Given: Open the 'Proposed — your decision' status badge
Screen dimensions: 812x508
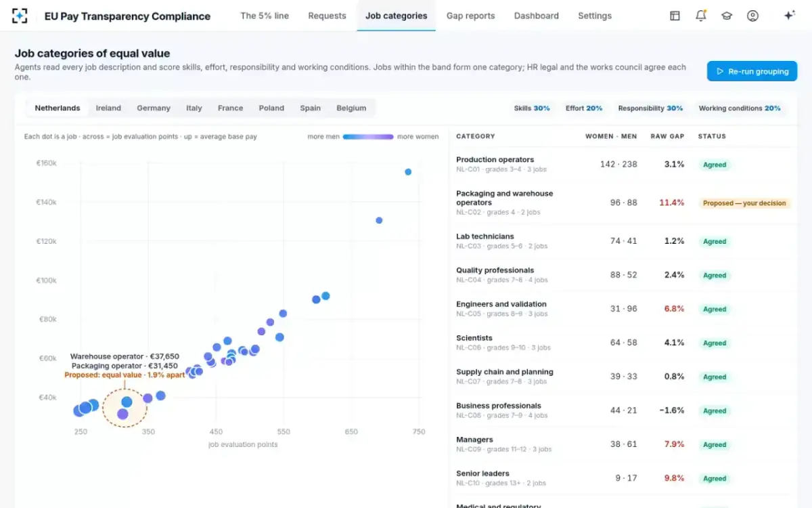Looking at the screenshot, I should 744,203.
